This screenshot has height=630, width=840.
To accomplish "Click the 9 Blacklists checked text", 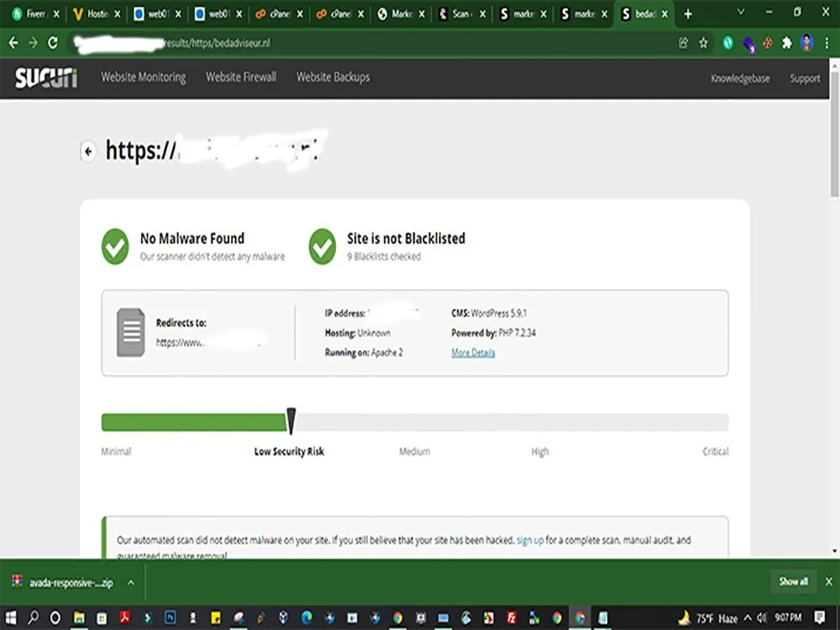I will pyautogui.click(x=384, y=256).
